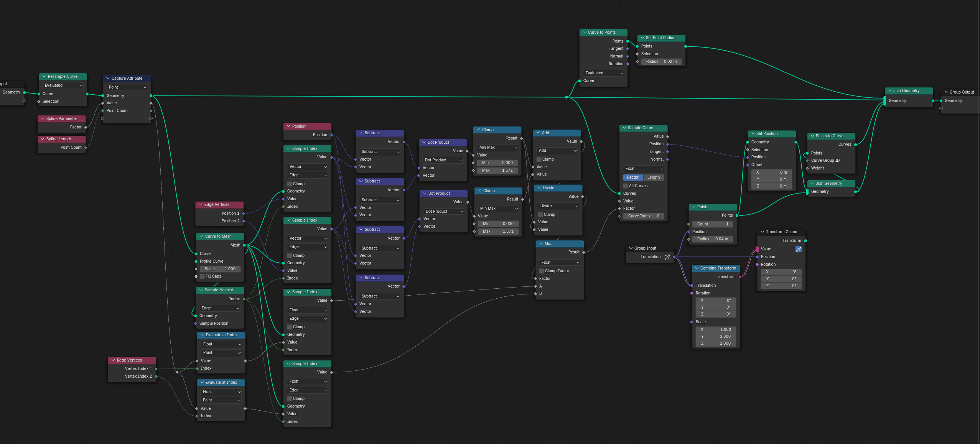Image resolution: width=980 pixels, height=444 pixels.
Task: Click the Factor socket of the Spline Parameter node
Action: coord(86,127)
